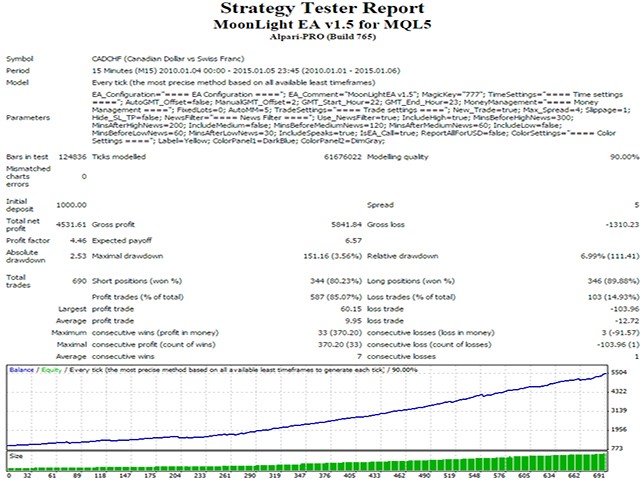Select the MoonLight EA v1.5 heading

pyautogui.click(x=322, y=24)
